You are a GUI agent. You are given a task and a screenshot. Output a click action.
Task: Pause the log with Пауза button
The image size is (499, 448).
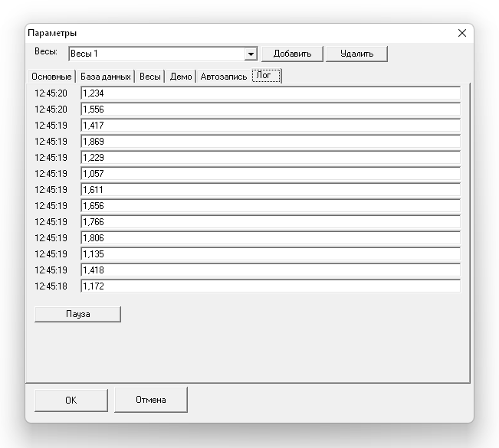(x=77, y=314)
